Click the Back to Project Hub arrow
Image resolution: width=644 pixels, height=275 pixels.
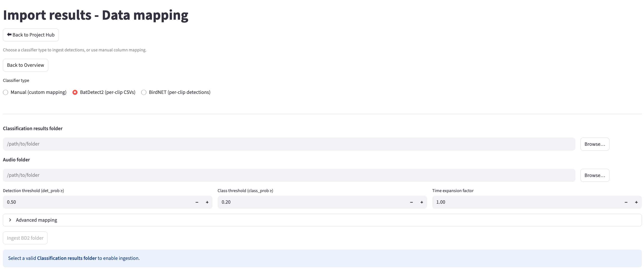tap(9, 35)
